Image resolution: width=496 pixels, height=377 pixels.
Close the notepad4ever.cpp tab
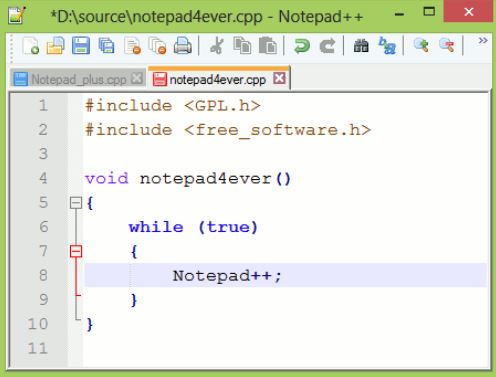click(x=279, y=79)
